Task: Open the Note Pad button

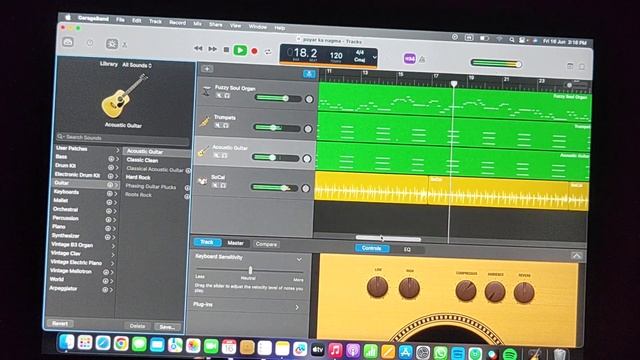Action: (x=570, y=66)
